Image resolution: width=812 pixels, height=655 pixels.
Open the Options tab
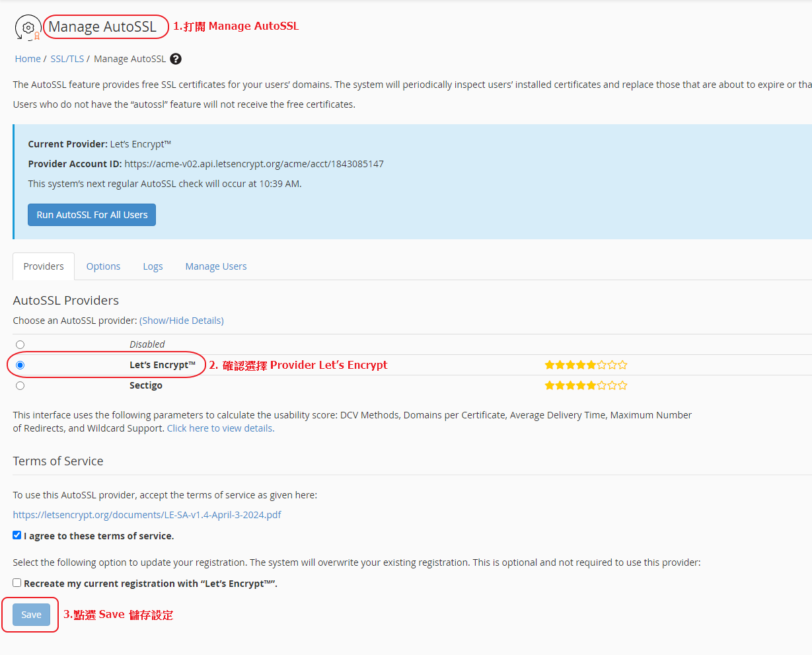pyautogui.click(x=104, y=266)
